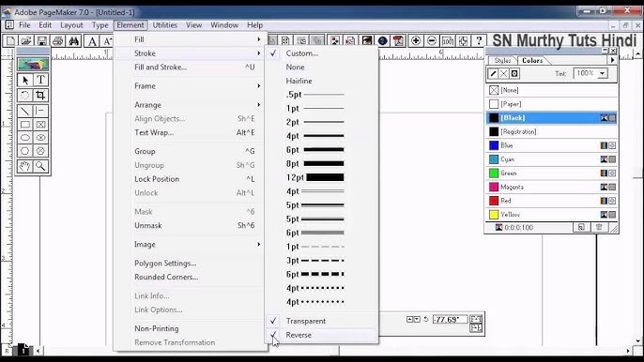The width and height of the screenshot is (644, 362).
Task: Click the Find binoculars icon
Action: (73, 40)
